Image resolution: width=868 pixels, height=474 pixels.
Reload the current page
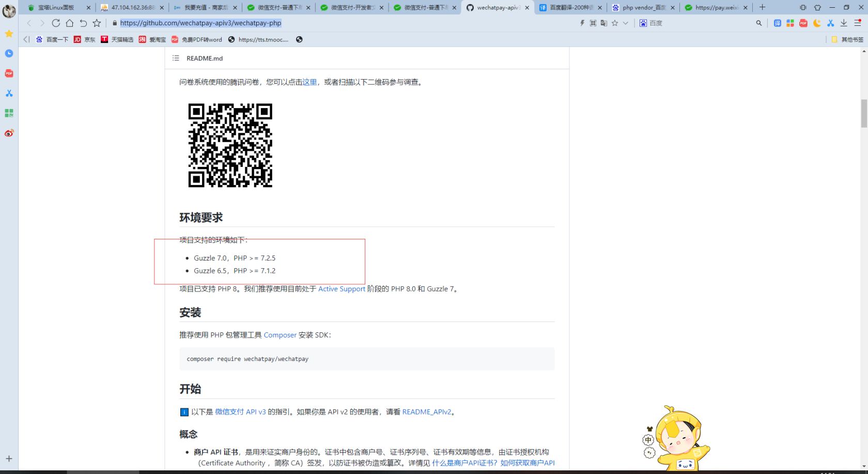click(x=56, y=23)
